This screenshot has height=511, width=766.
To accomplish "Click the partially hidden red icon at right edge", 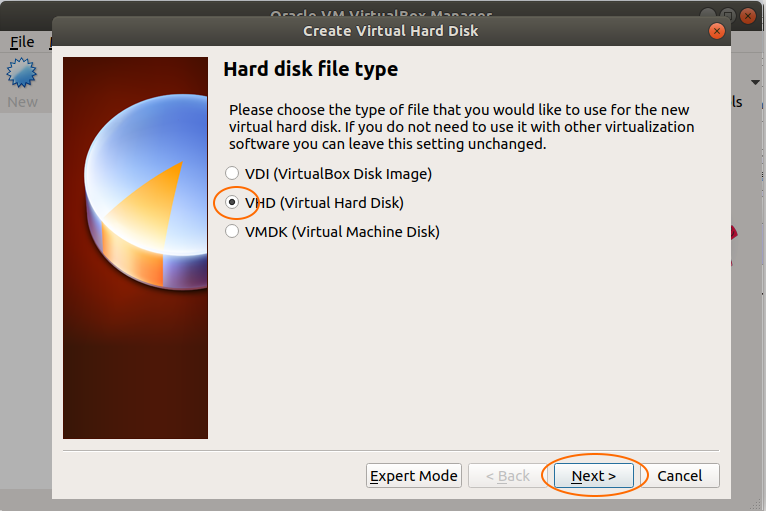I will [734, 234].
